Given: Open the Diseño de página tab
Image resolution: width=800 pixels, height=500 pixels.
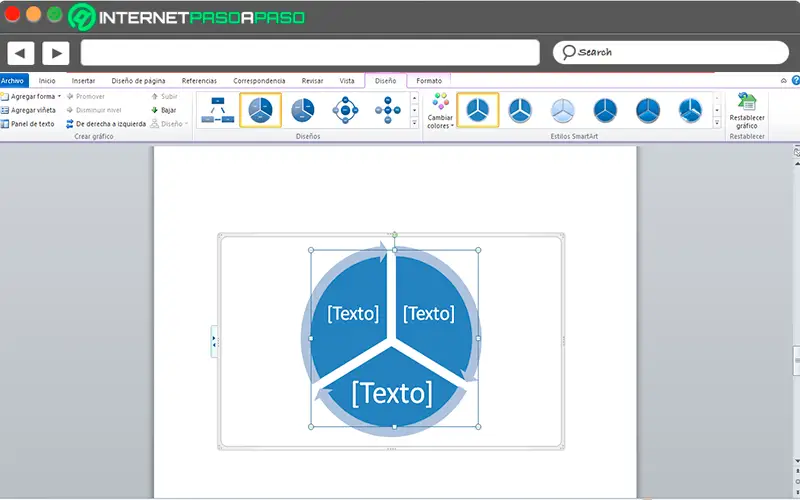Looking at the screenshot, I should coord(138,81).
